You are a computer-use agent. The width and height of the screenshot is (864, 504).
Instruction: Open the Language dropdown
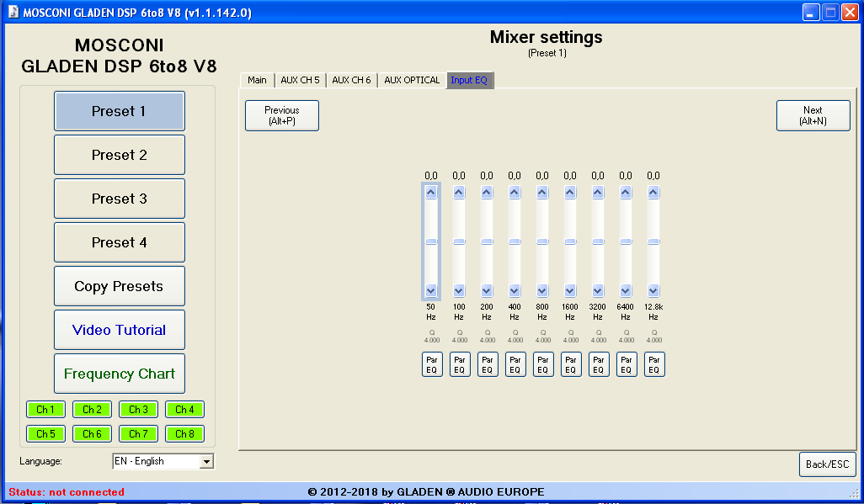tap(163, 461)
